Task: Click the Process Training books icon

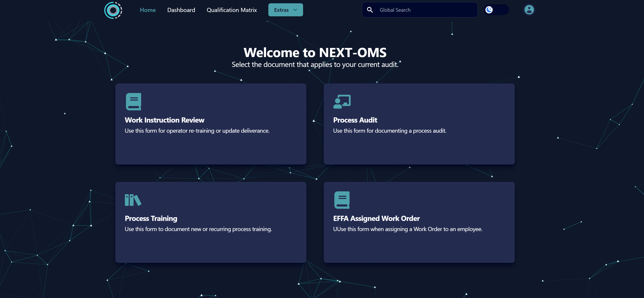Action: coord(133,200)
